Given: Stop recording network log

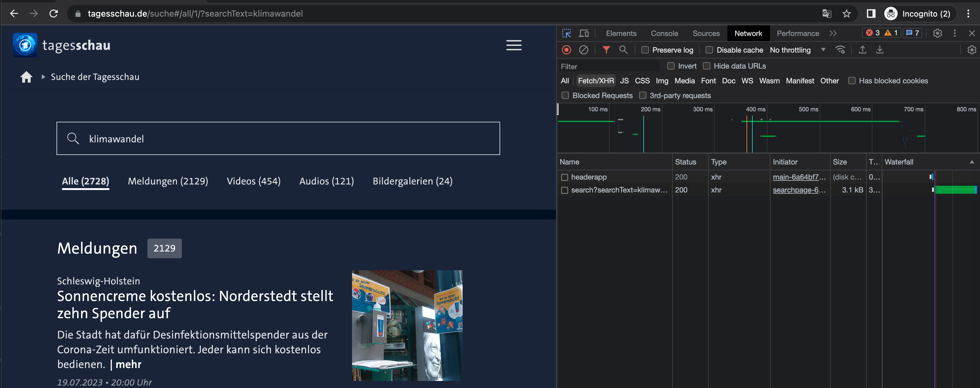Looking at the screenshot, I should (x=566, y=50).
